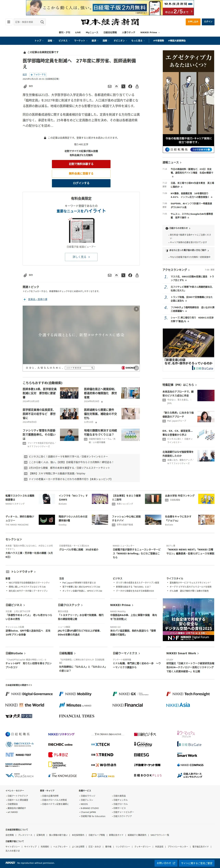Viewport: 220px width, 868px height.
Task: Click the 日経xTECH logo
Action: coord(100,744)
